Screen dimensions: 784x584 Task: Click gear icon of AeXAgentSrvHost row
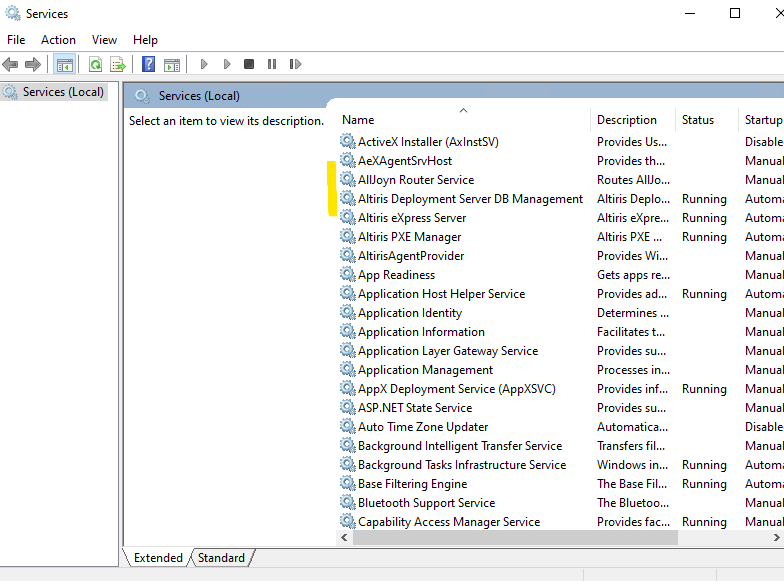click(x=348, y=160)
